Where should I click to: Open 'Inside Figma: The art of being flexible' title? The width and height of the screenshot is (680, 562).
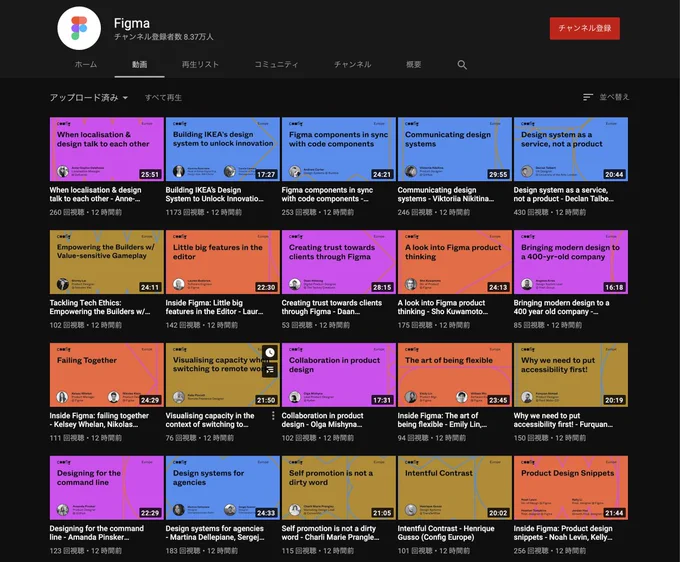click(x=442, y=420)
